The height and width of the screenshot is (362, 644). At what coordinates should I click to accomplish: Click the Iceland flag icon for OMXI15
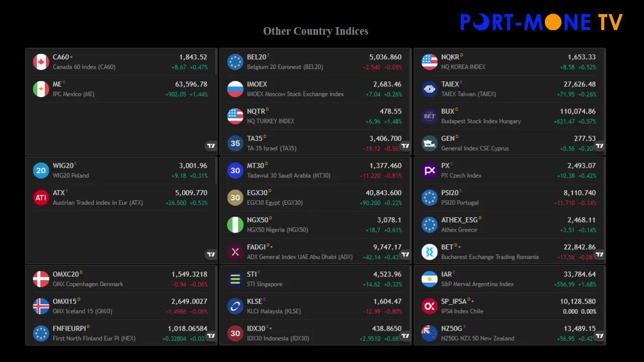click(x=41, y=306)
